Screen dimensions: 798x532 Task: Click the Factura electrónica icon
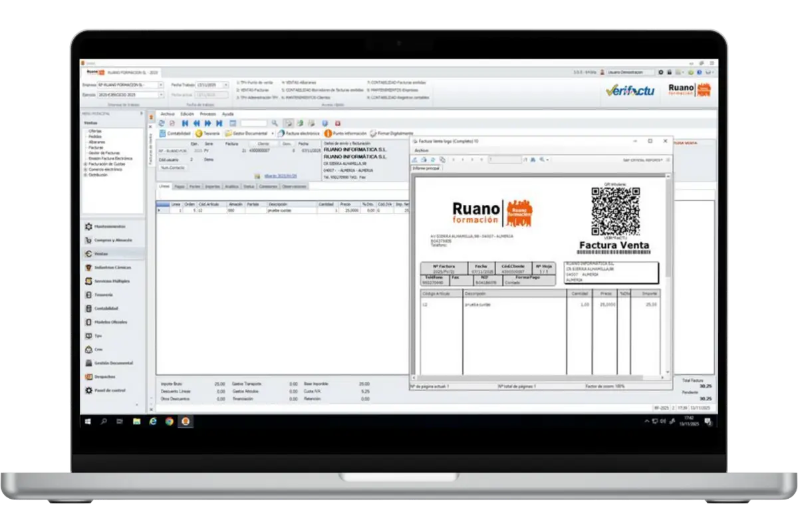coord(281,133)
